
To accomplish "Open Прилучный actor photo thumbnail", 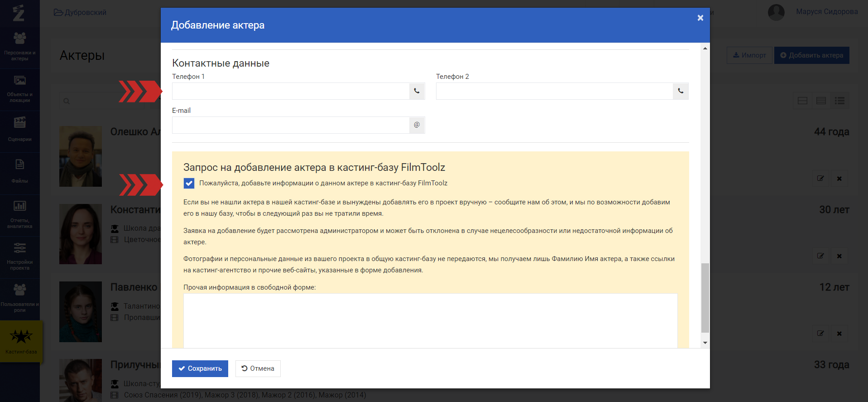I will click(81, 380).
